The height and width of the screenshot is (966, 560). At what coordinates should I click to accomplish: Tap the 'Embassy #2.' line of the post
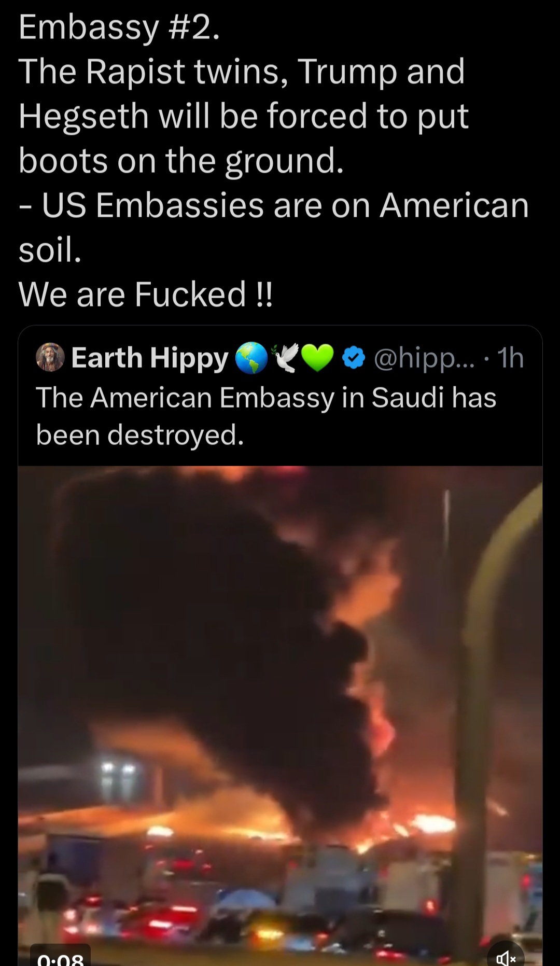click(119, 27)
